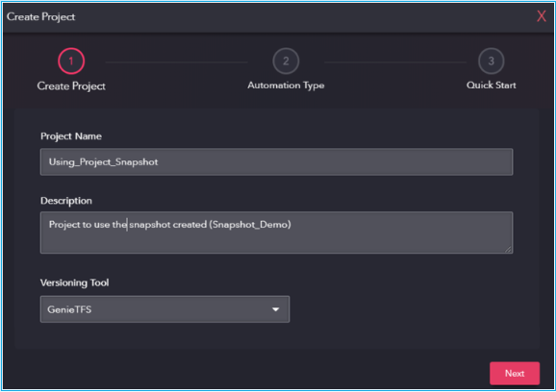The width and height of the screenshot is (556, 392).
Task: Continue with the Next button
Action: coord(515,373)
